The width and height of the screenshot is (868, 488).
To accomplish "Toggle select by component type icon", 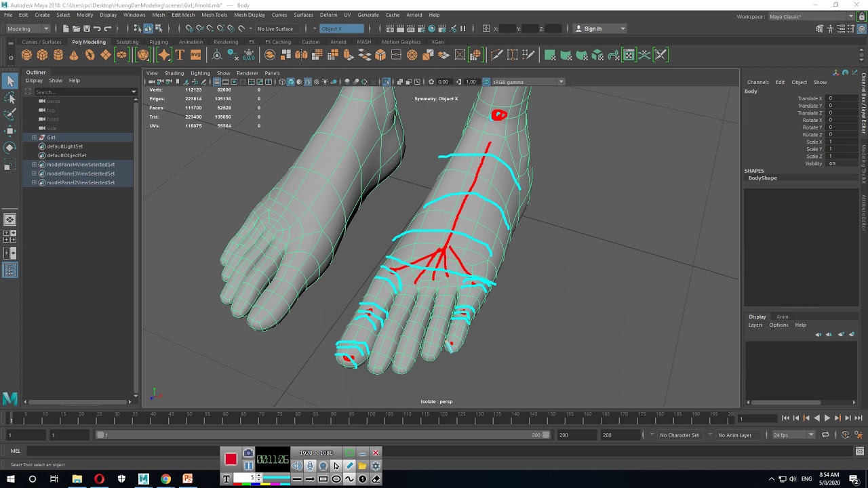I will 159,28.
